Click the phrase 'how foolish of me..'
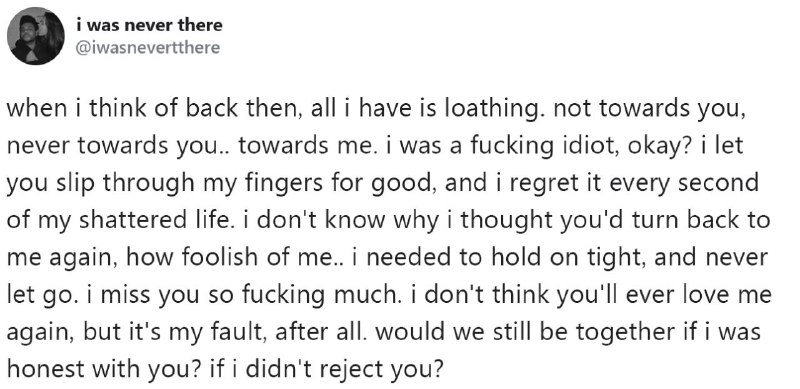The image size is (800, 389). (236, 258)
